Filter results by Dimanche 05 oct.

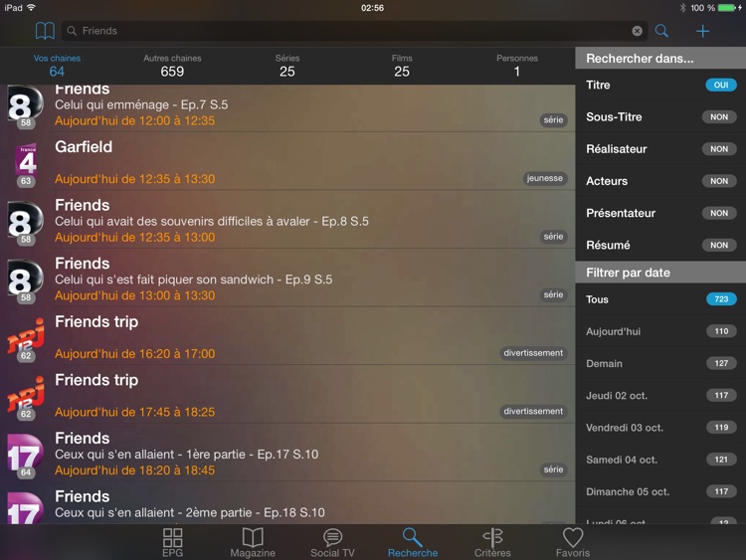coord(660,491)
